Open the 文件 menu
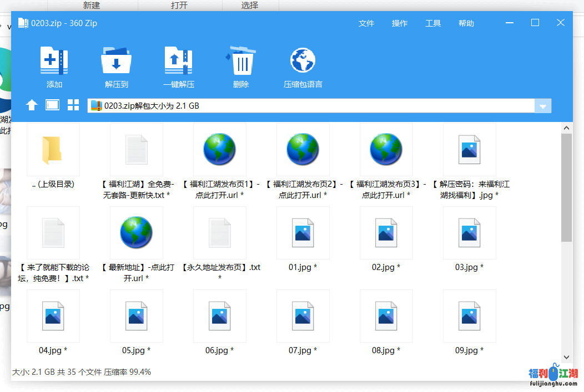This screenshot has height=392, width=584. [x=366, y=23]
